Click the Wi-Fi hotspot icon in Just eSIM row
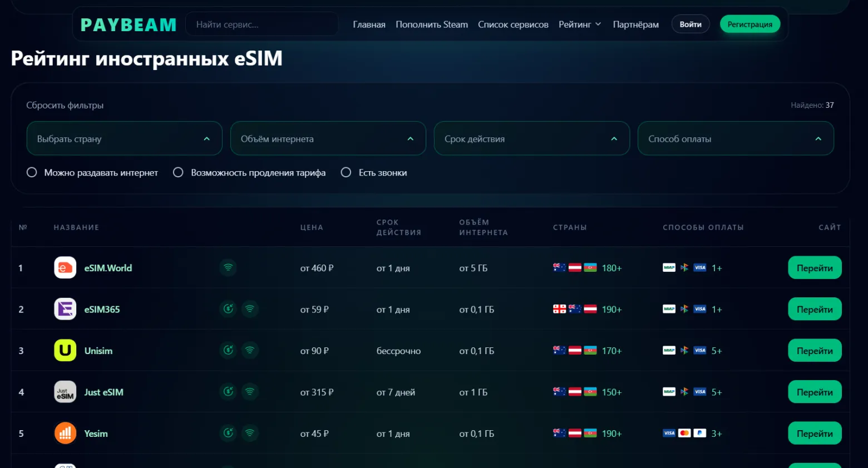Viewport: 868px width, 468px height. tap(250, 391)
